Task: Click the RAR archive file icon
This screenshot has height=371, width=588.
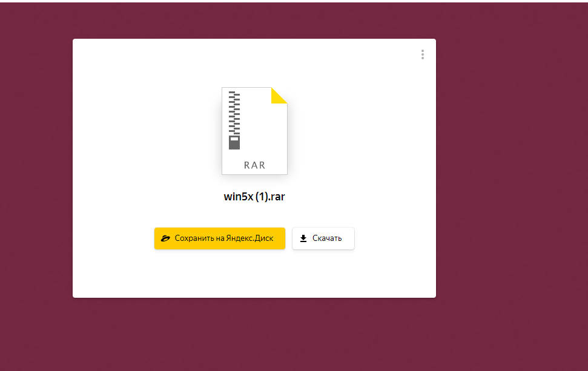Action: 254,131
